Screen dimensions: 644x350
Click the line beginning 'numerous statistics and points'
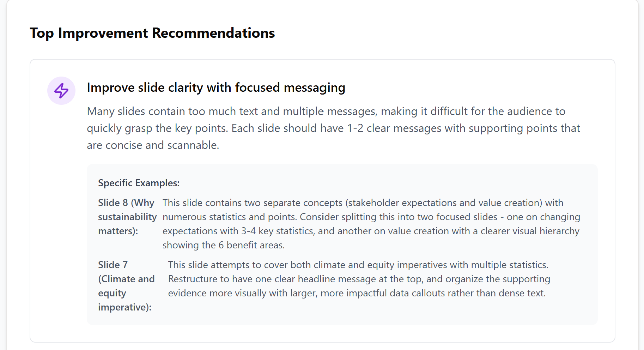click(371, 217)
